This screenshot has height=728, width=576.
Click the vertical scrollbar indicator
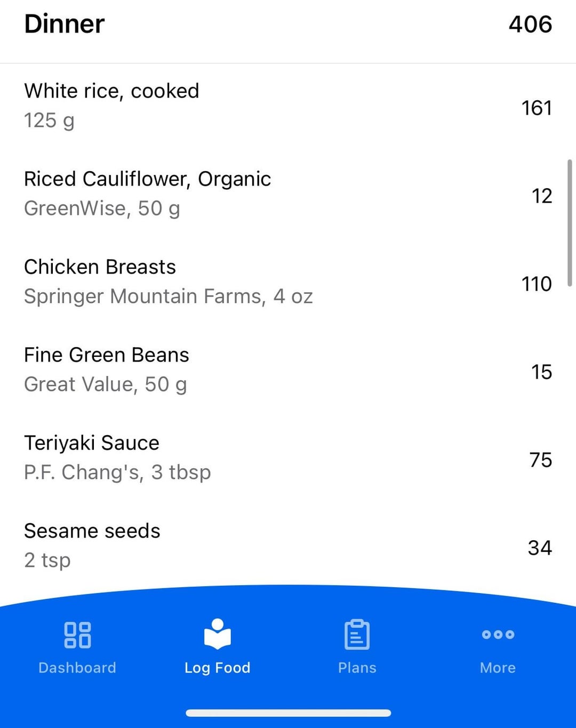570,223
